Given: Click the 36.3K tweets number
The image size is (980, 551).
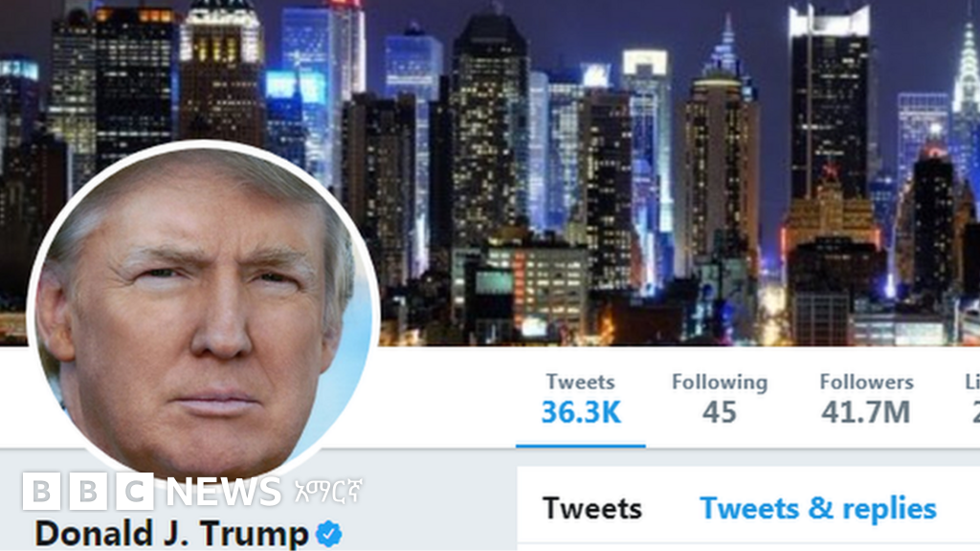Looking at the screenshot, I should [581, 412].
